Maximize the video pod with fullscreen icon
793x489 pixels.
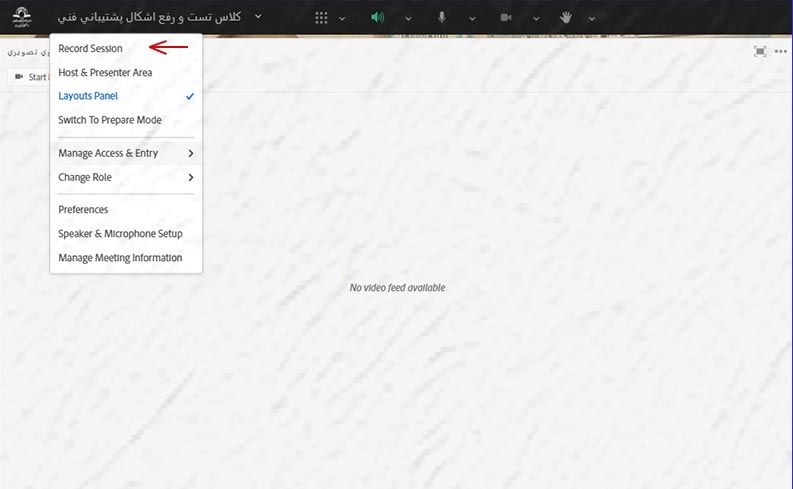point(760,52)
